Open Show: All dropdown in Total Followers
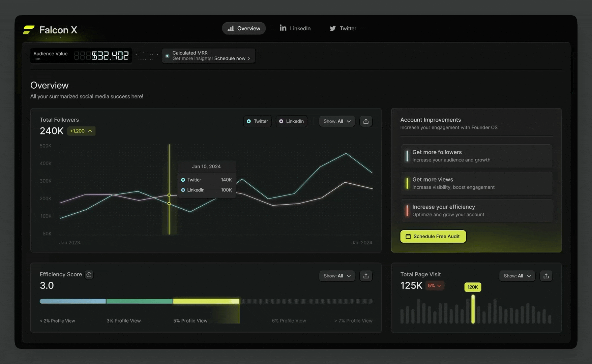The height and width of the screenshot is (364, 592). pos(337,121)
